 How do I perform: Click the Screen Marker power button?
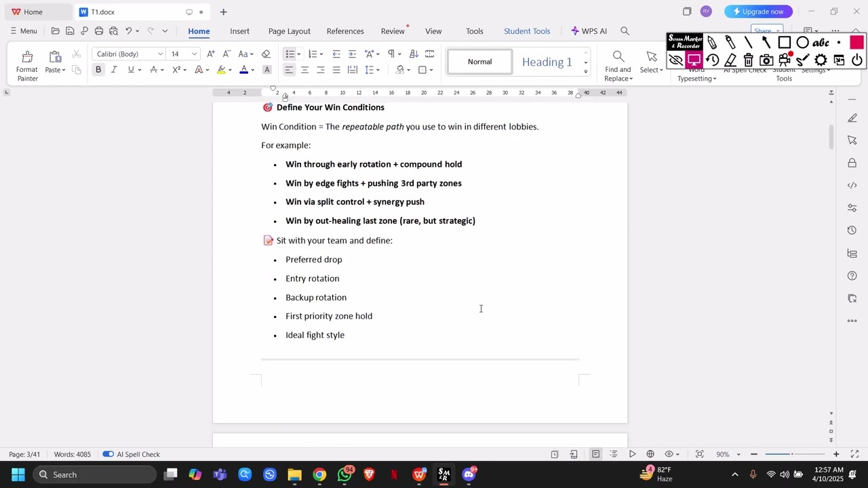point(857,60)
